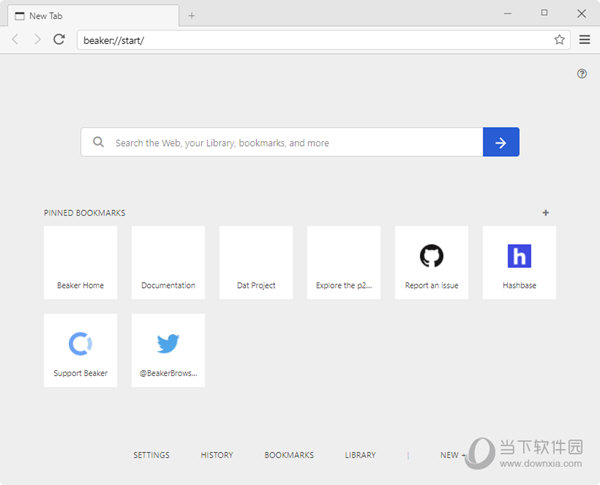This screenshot has height=485, width=600.
Task: Expand the NEW dropdown in footer
Action: click(x=452, y=455)
